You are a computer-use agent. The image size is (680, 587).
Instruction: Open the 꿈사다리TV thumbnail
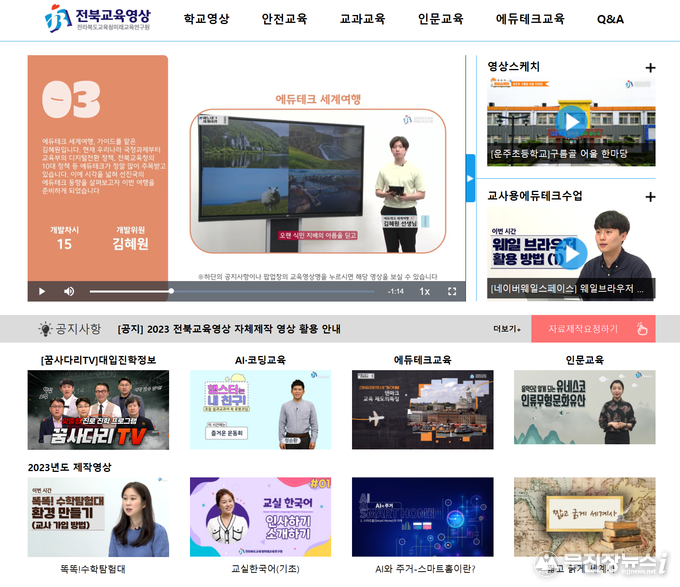point(98,410)
